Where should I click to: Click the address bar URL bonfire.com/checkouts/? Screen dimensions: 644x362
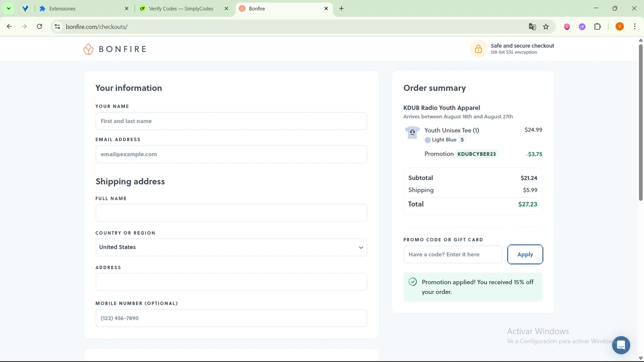[97, 27]
